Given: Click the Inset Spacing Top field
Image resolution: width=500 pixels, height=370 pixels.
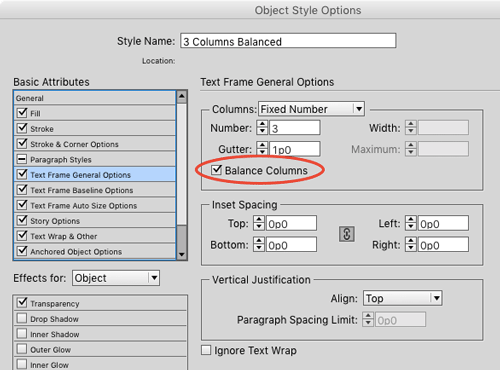Looking at the screenshot, I should [291, 223].
